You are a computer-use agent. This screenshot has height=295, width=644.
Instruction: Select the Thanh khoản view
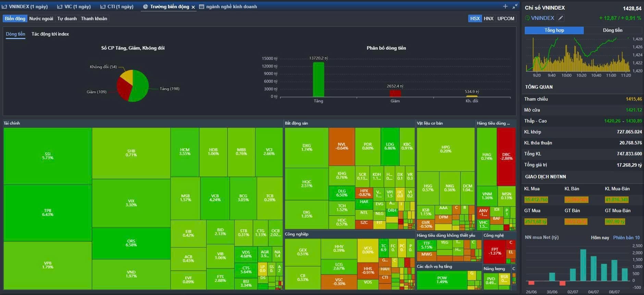pyautogui.click(x=94, y=18)
